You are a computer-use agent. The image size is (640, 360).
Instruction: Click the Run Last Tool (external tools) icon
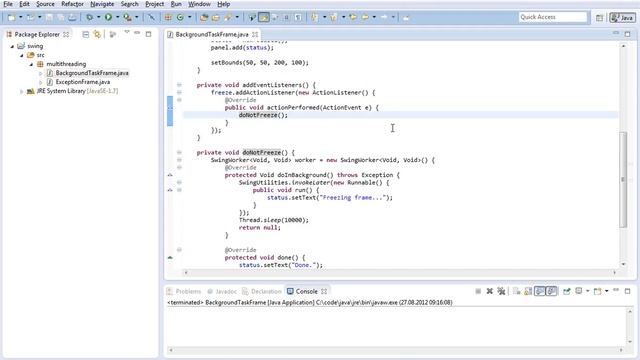pos(127,17)
